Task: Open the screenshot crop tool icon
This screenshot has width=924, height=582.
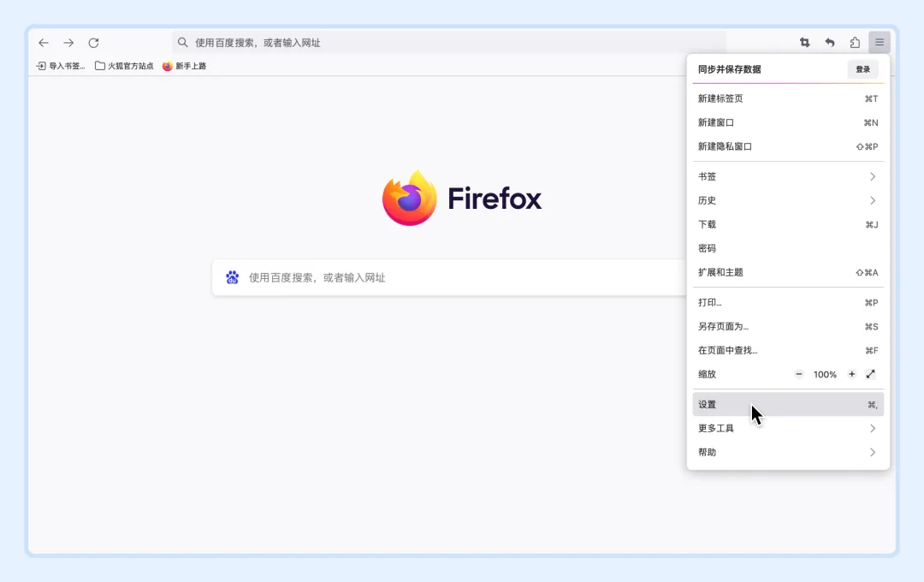Action: tap(804, 43)
